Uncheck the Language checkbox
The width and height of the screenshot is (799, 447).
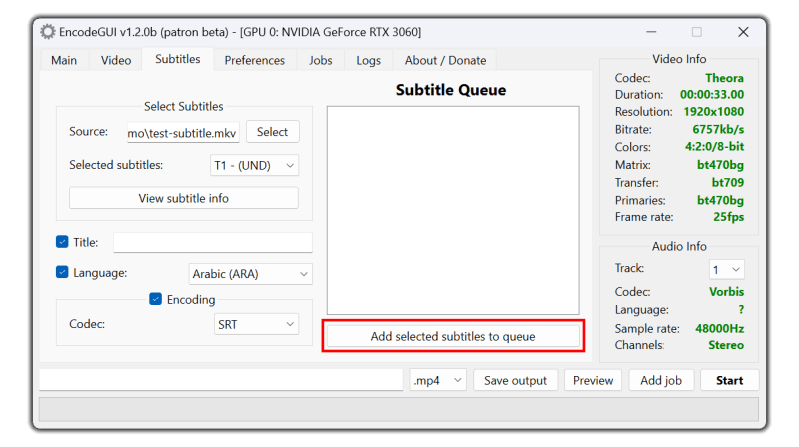click(x=62, y=272)
